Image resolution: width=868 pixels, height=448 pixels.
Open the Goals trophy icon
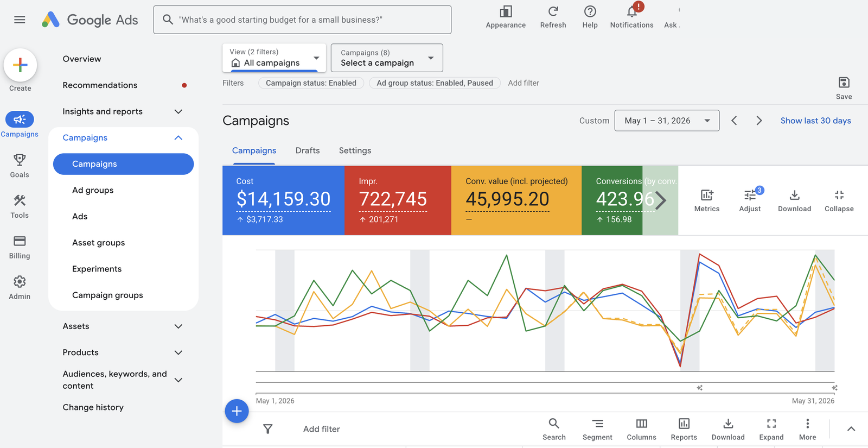[x=20, y=160]
